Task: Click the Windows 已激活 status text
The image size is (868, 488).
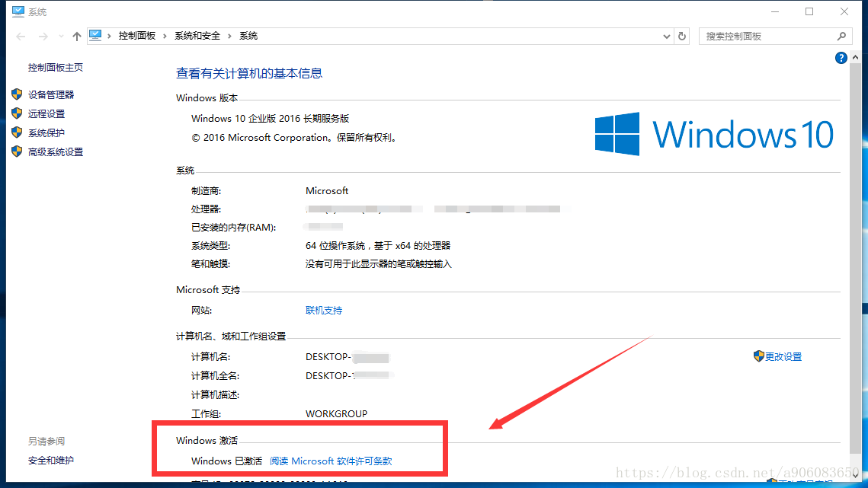Action: click(x=226, y=461)
